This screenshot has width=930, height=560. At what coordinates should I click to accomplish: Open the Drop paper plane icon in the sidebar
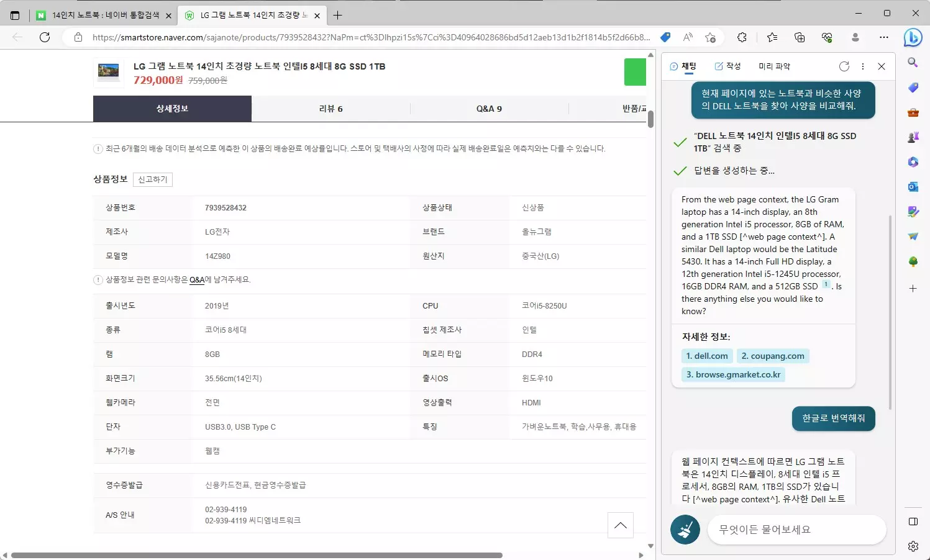click(x=913, y=237)
